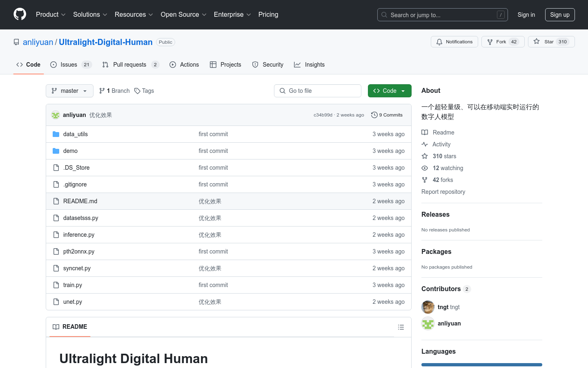
Task: Open pth2onnx.py file
Action: coord(79,251)
